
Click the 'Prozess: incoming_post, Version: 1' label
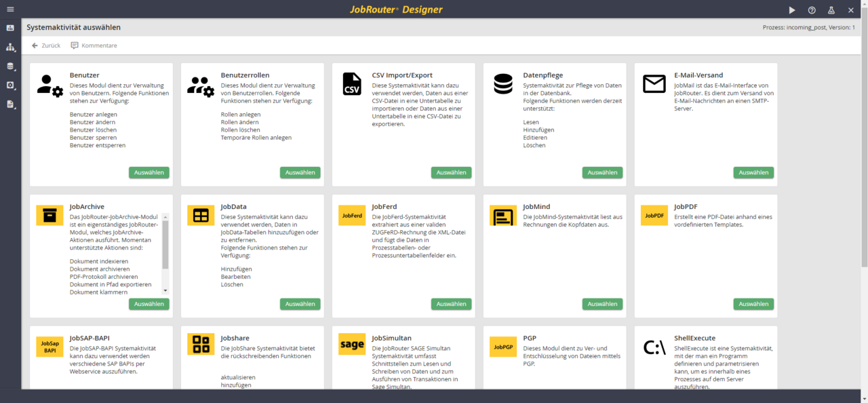point(809,27)
